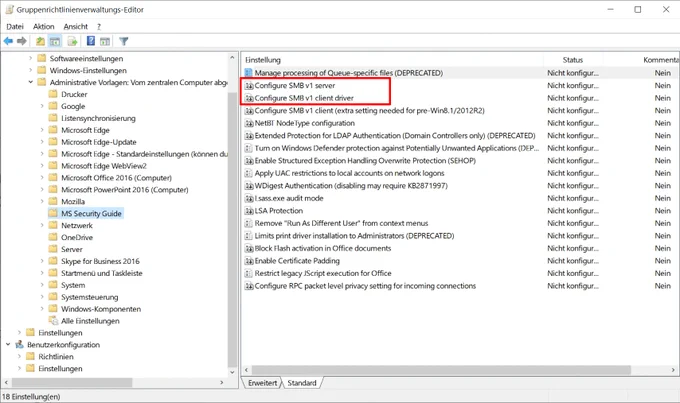
Task: Click the icon beside Manage processing of Queue-specific files
Action: (x=248, y=72)
